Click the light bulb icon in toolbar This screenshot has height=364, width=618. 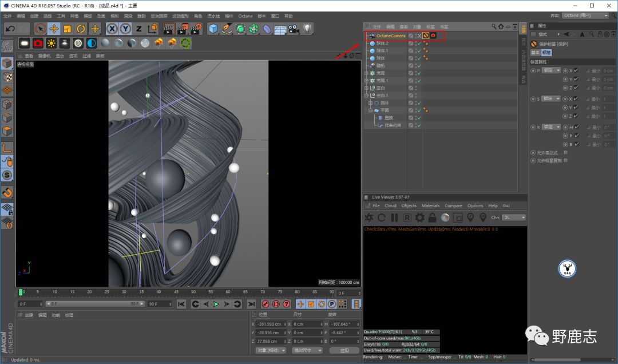tap(307, 29)
